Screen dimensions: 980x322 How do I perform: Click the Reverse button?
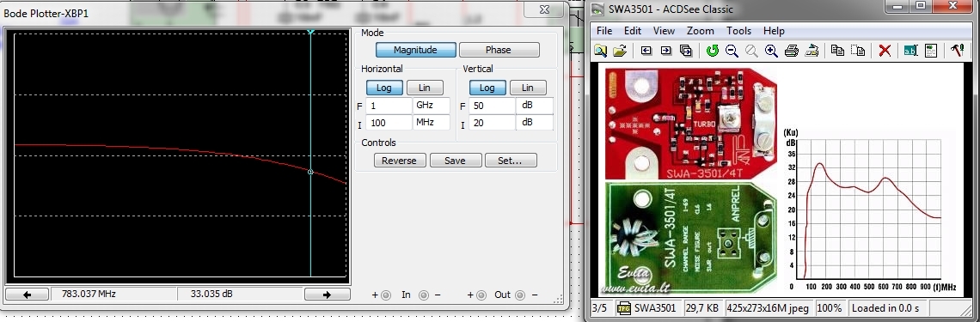pos(400,161)
